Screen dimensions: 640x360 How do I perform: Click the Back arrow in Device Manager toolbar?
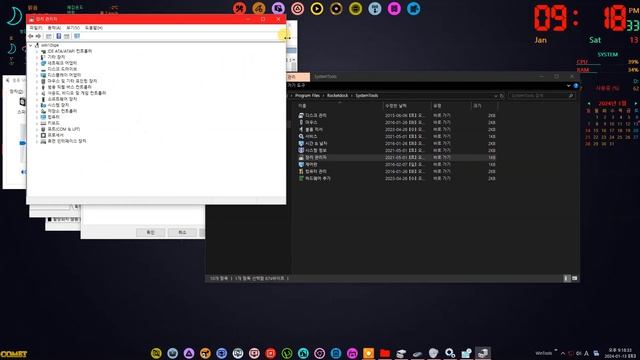point(31,36)
